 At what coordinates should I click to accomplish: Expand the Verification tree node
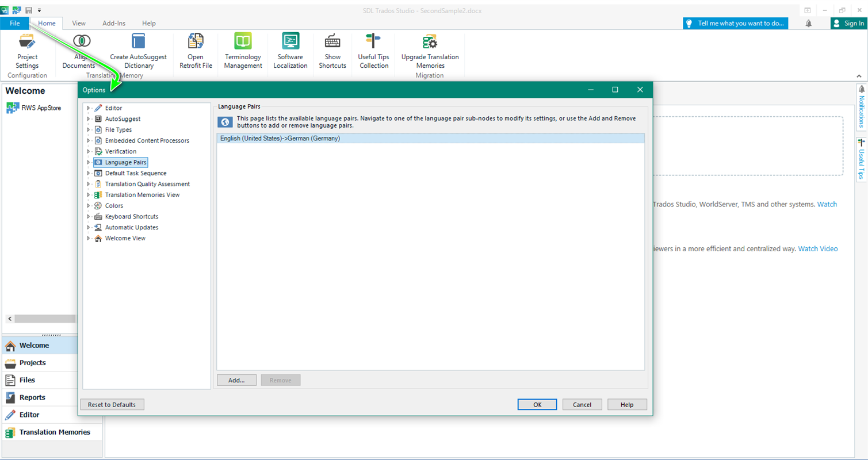[x=89, y=152]
